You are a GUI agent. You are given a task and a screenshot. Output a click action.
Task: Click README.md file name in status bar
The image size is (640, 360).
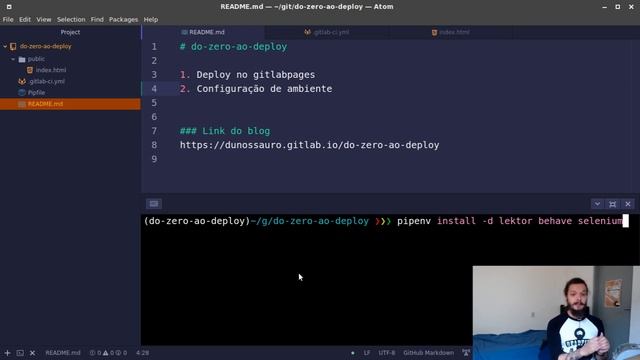tap(63, 353)
